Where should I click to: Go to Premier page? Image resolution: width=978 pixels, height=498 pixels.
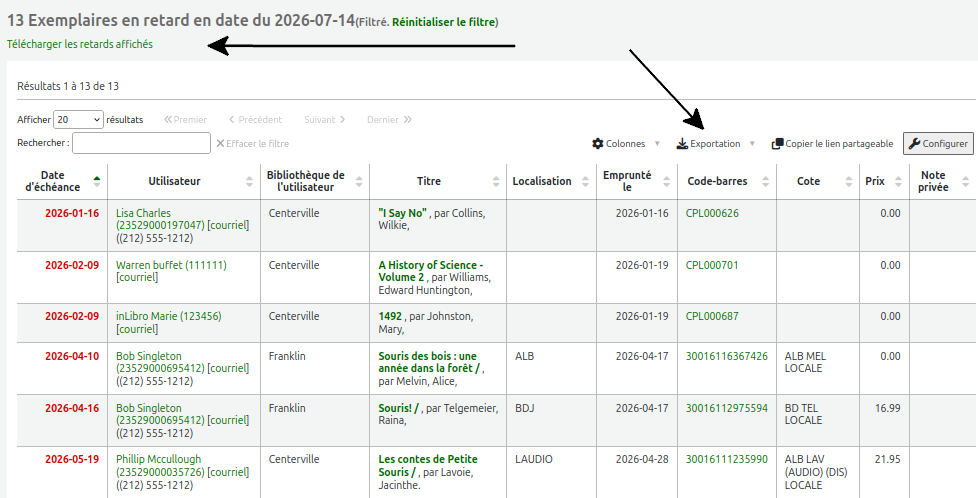185,119
